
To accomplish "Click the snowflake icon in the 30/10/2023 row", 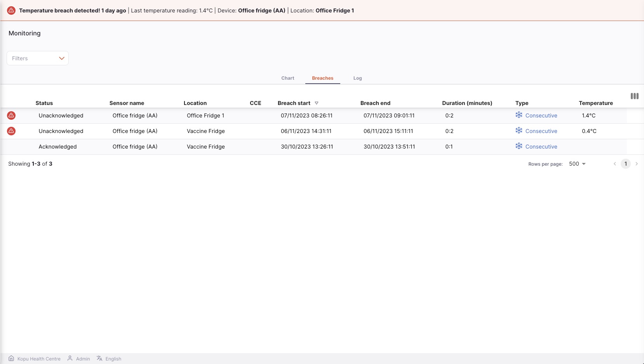I will (x=519, y=146).
